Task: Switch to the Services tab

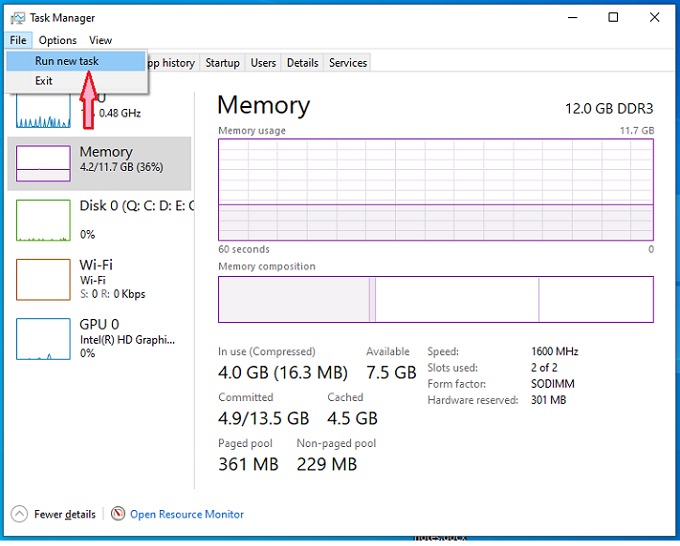Action: click(x=348, y=63)
